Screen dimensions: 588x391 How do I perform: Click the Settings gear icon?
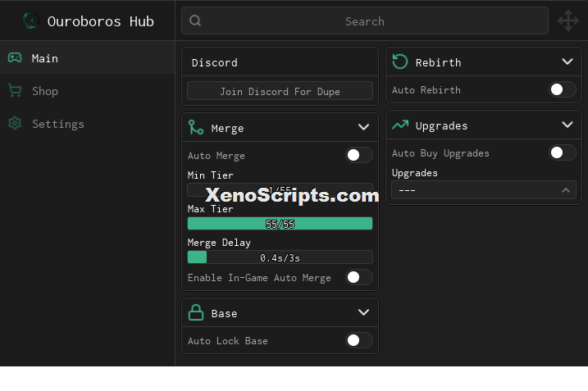pos(15,123)
